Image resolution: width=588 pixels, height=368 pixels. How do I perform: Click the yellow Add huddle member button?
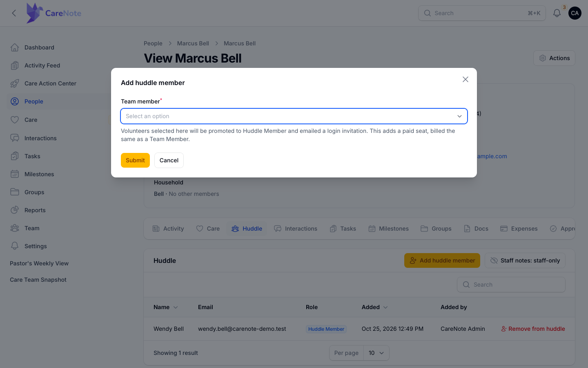pos(442,260)
